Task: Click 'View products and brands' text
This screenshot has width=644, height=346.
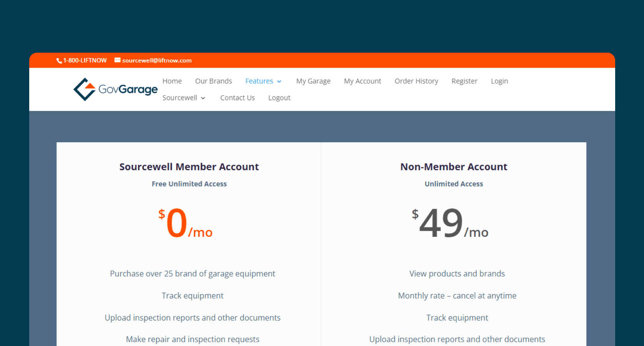Action: click(x=457, y=274)
